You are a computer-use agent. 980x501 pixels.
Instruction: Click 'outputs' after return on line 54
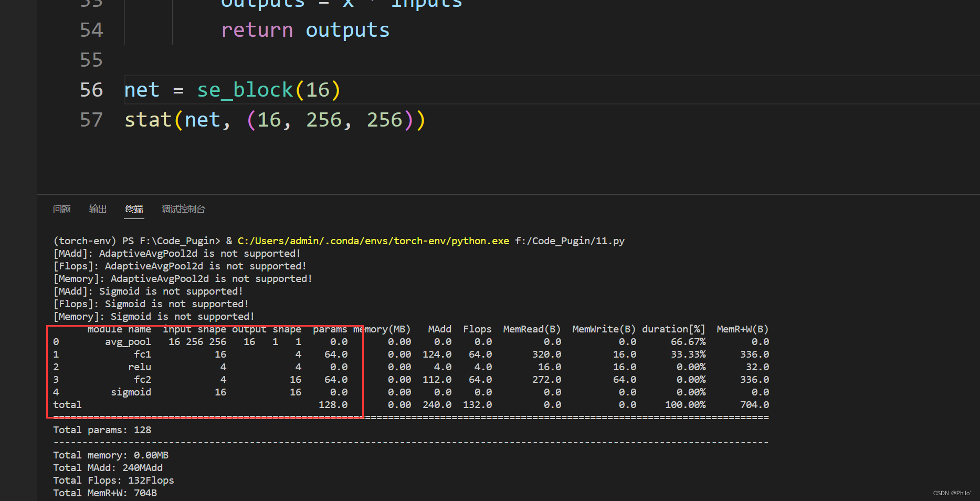click(x=347, y=30)
